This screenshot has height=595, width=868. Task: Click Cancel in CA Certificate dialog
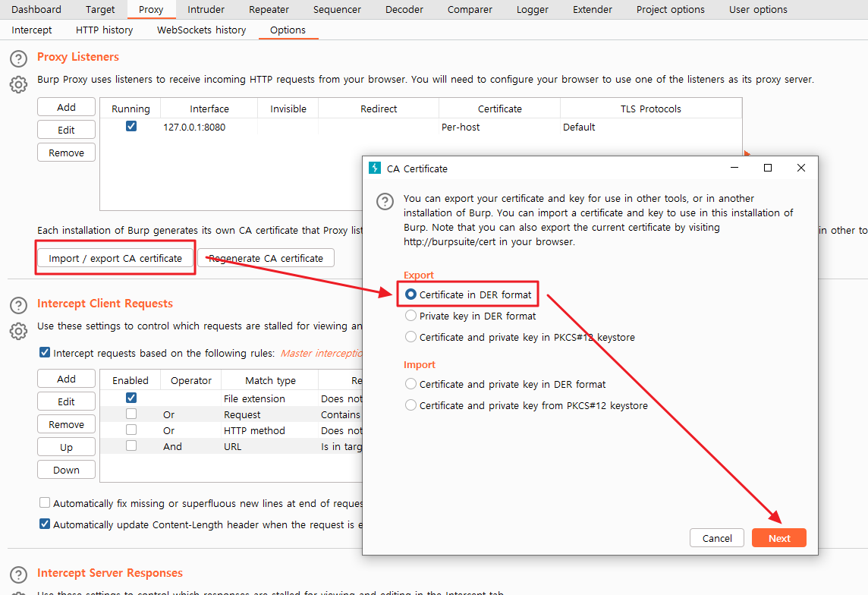click(x=717, y=538)
